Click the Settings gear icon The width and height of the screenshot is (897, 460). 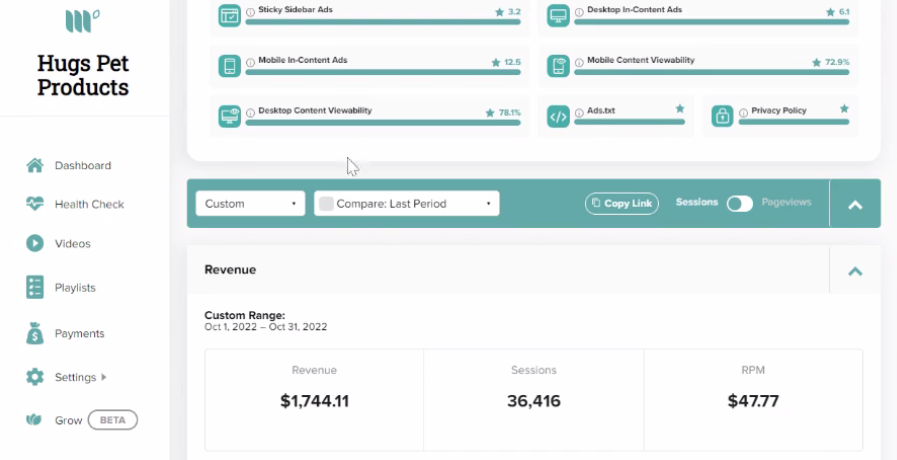35,377
